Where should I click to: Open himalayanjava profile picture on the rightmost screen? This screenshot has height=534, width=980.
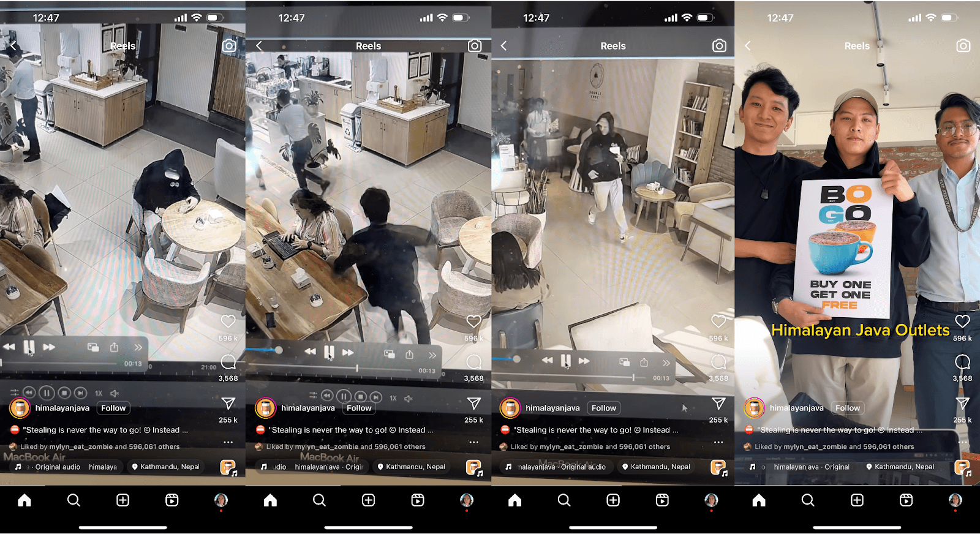[x=754, y=408]
